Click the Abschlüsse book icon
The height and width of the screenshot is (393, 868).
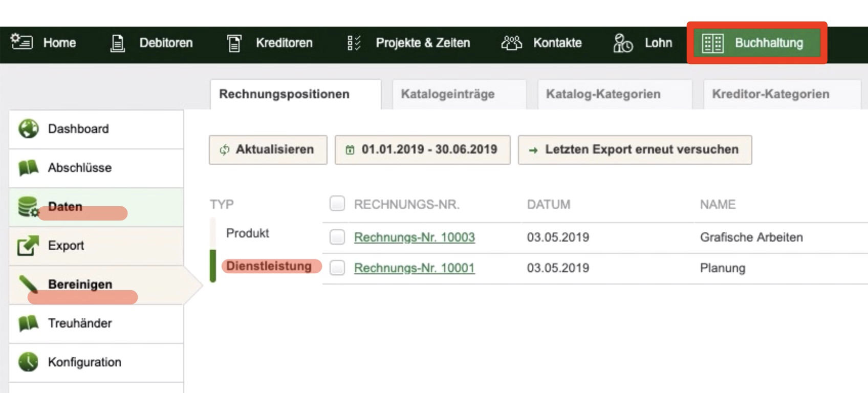coord(29,167)
